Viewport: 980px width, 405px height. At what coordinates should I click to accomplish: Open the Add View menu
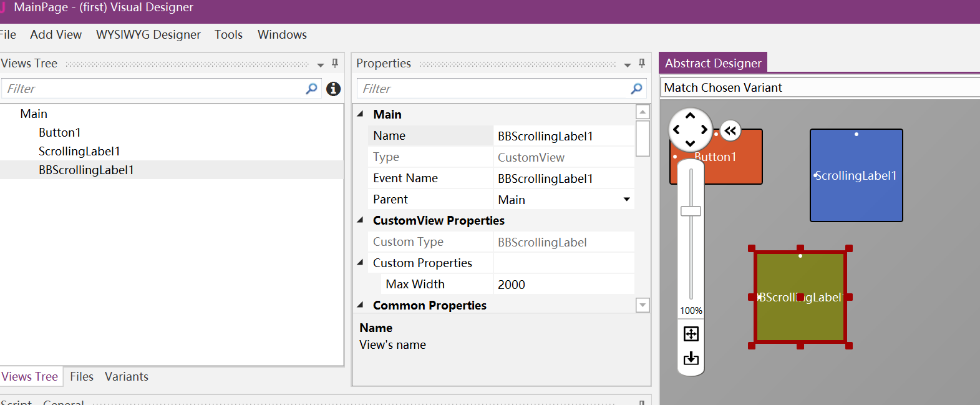coord(56,35)
